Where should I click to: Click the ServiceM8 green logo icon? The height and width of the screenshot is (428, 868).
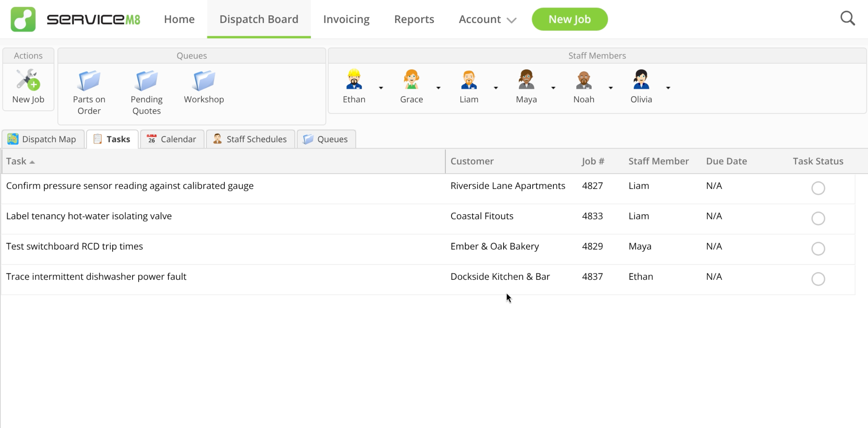pyautogui.click(x=23, y=19)
